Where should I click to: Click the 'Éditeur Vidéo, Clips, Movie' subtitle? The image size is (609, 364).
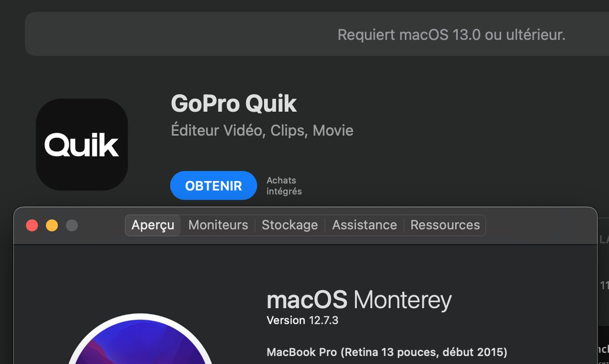tap(262, 131)
